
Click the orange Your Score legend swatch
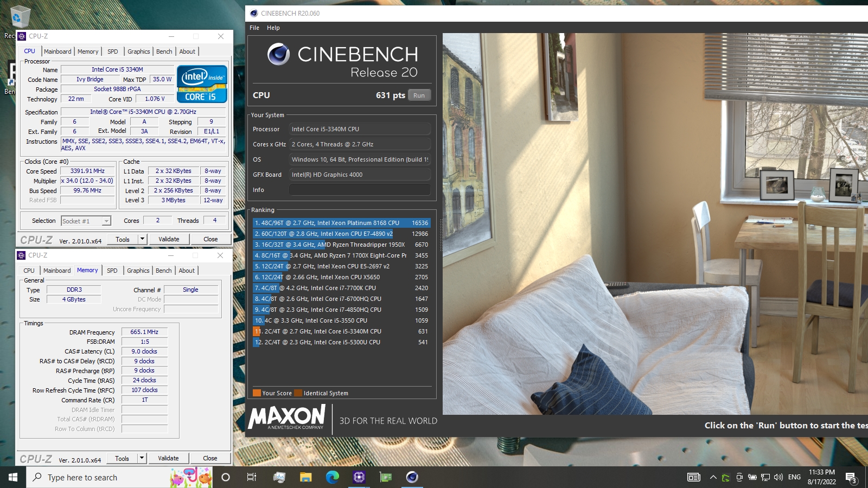click(257, 393)
